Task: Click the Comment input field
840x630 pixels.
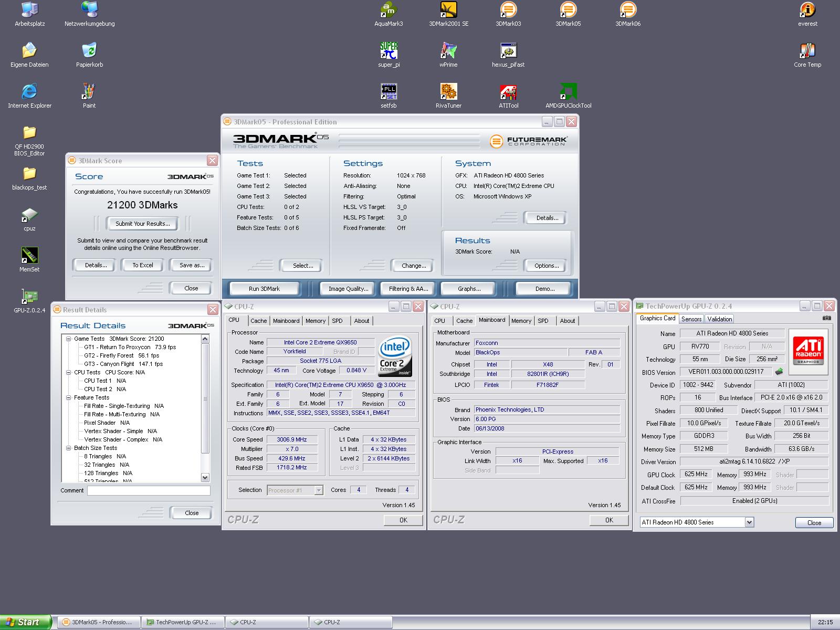Action: tap(149, 490)
